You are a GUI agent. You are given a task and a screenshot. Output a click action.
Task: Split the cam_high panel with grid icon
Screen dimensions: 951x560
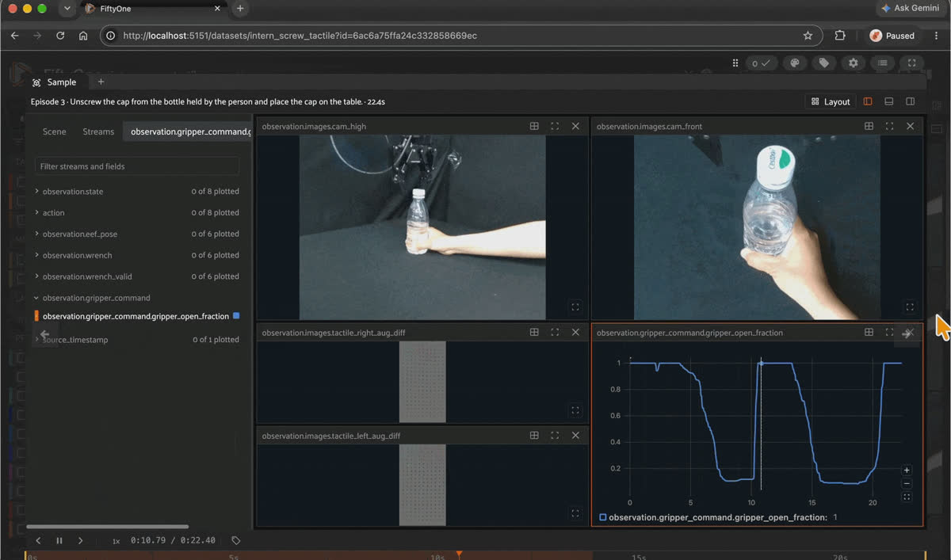click(534, 126)
